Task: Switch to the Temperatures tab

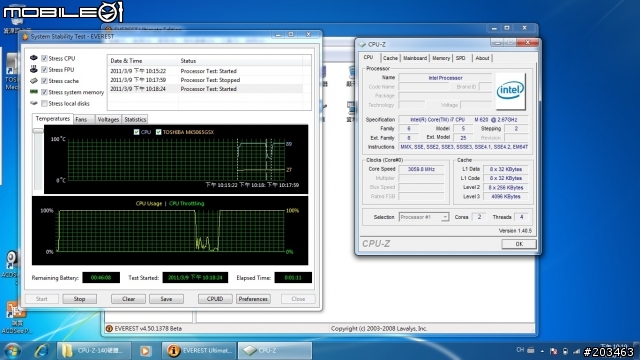Action: tap(53, 119)
